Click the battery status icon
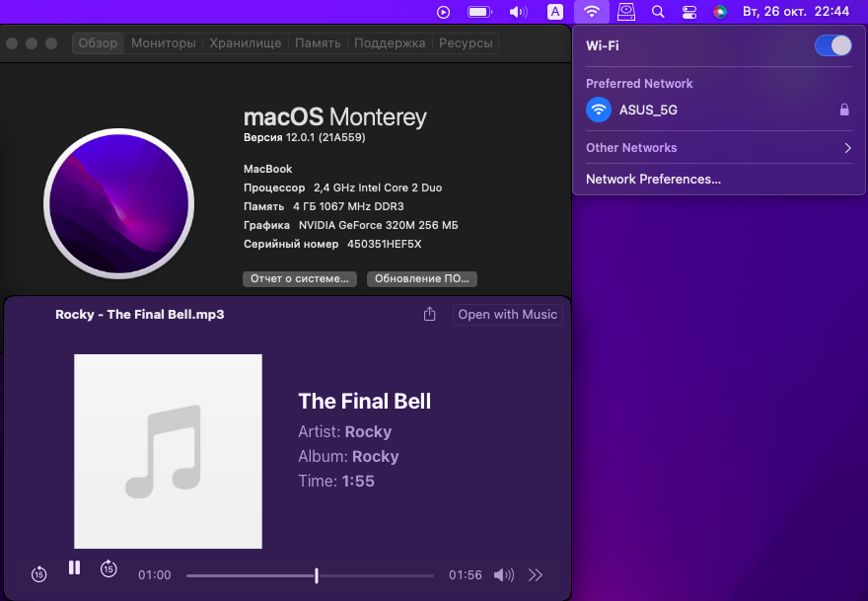 [x=479, y=12]
